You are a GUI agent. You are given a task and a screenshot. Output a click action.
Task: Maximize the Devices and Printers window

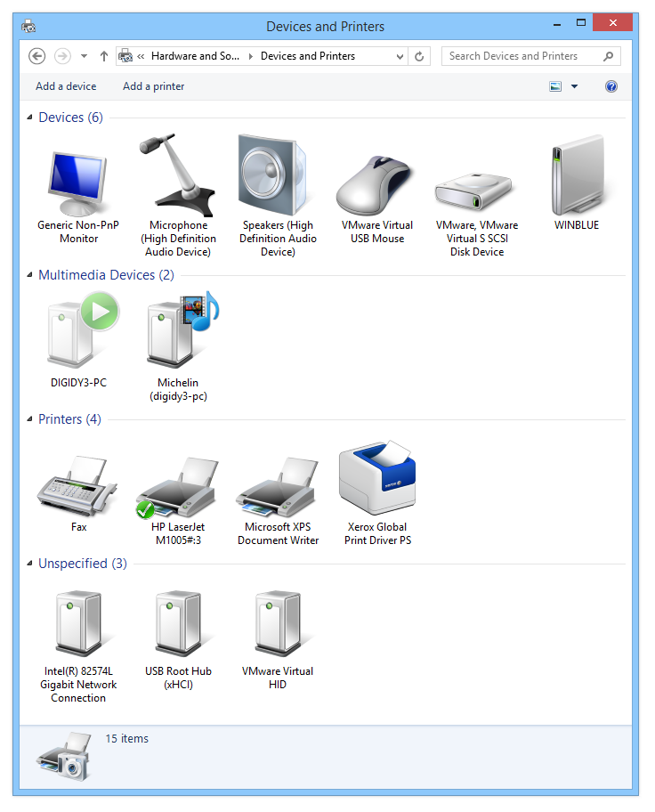coord(581,23)
